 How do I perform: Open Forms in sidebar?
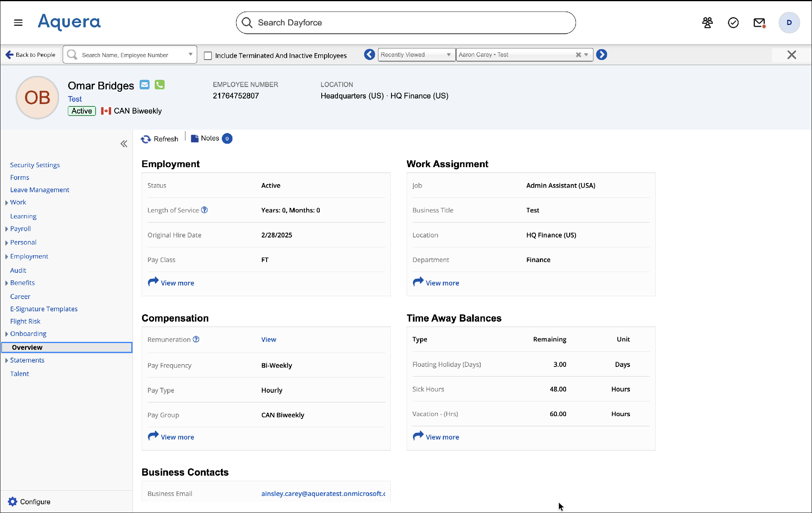[20, 177]
